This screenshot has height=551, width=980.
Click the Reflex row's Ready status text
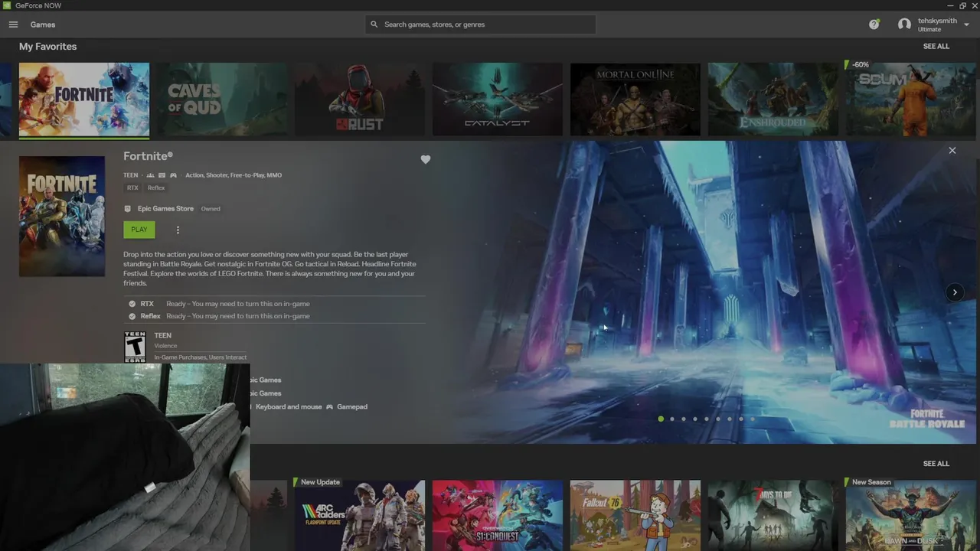(x=238, y=316)
